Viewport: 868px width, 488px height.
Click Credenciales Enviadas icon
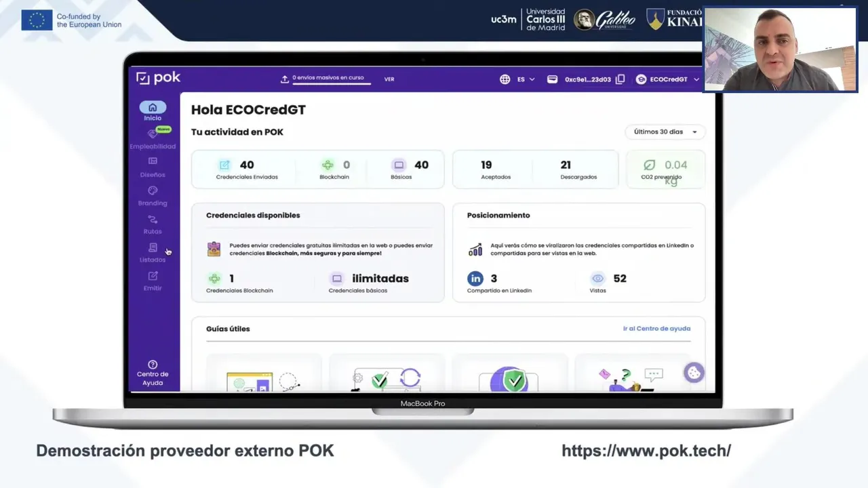point(224,165)
